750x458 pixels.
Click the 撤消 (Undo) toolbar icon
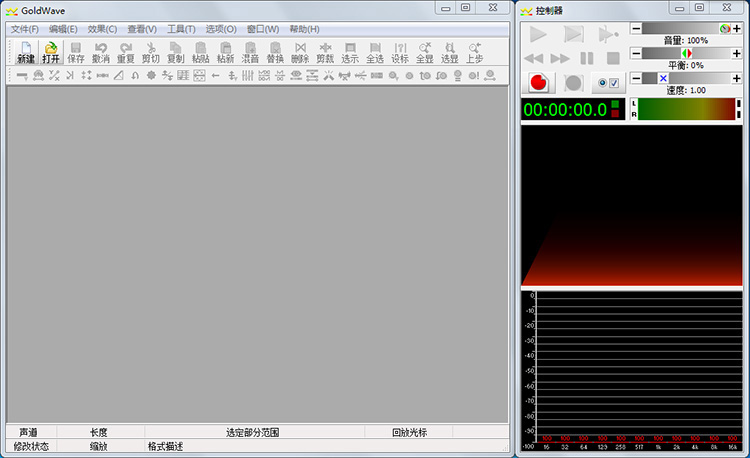tap(100, 53)
